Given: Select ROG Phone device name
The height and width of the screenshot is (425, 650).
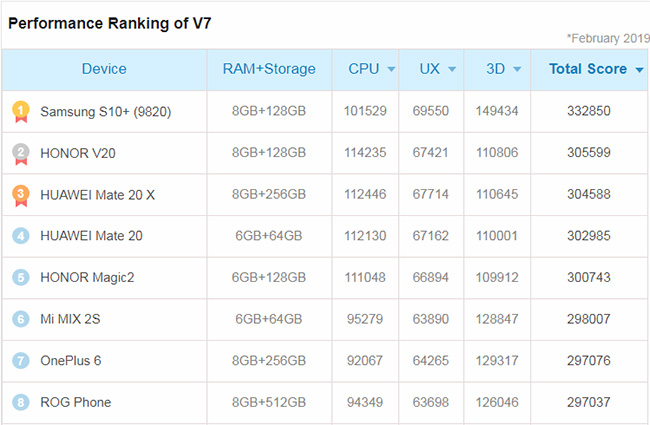Looking at the screenshot, I should pyautogui.click(x=75, y=402).
